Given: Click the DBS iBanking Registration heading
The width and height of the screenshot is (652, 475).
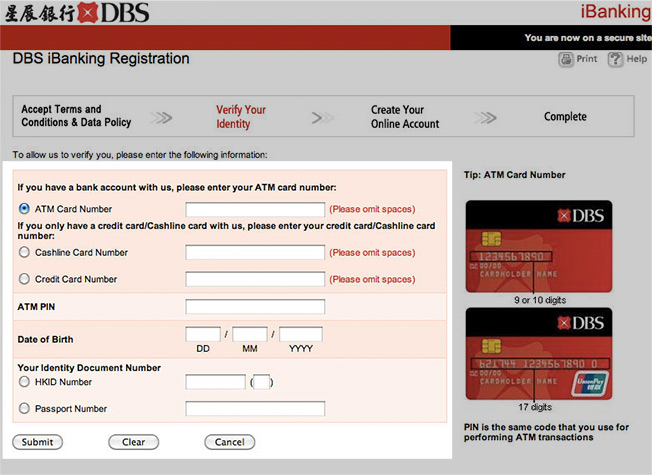Looking at the screenshot, I should pyautogui.click(x=101, y=59).
